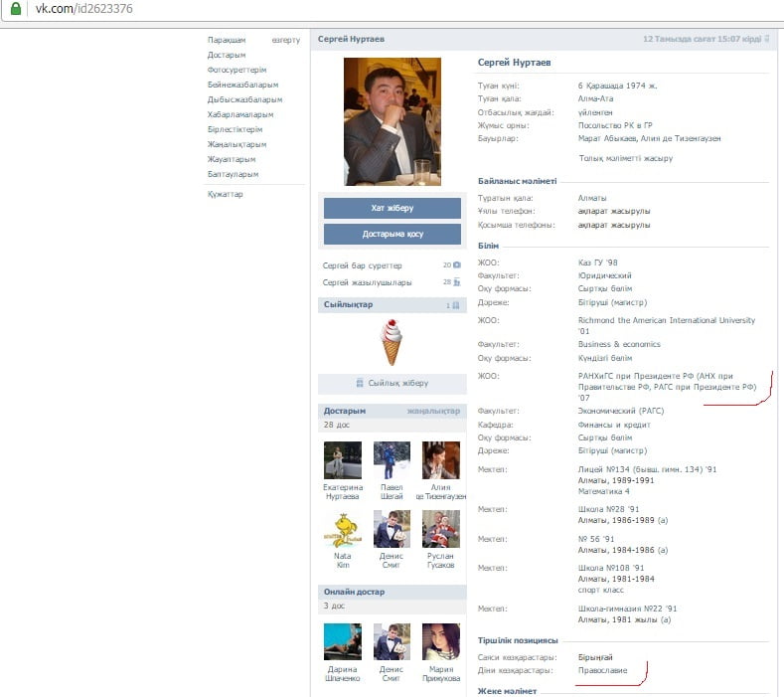
Task: Click the жаңалықтар link in friends header
Action: pyautogui.click(x=433, y=411)
